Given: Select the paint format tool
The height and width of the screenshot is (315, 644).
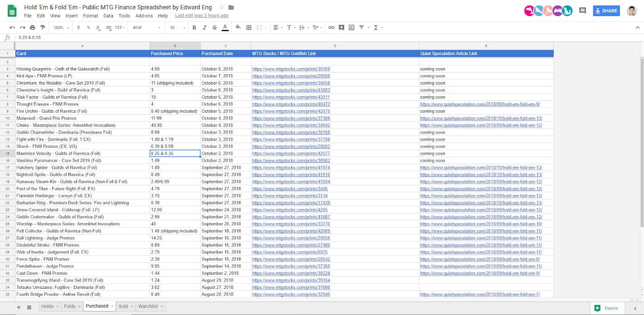Looking at the screenshot, I should 43,27.
